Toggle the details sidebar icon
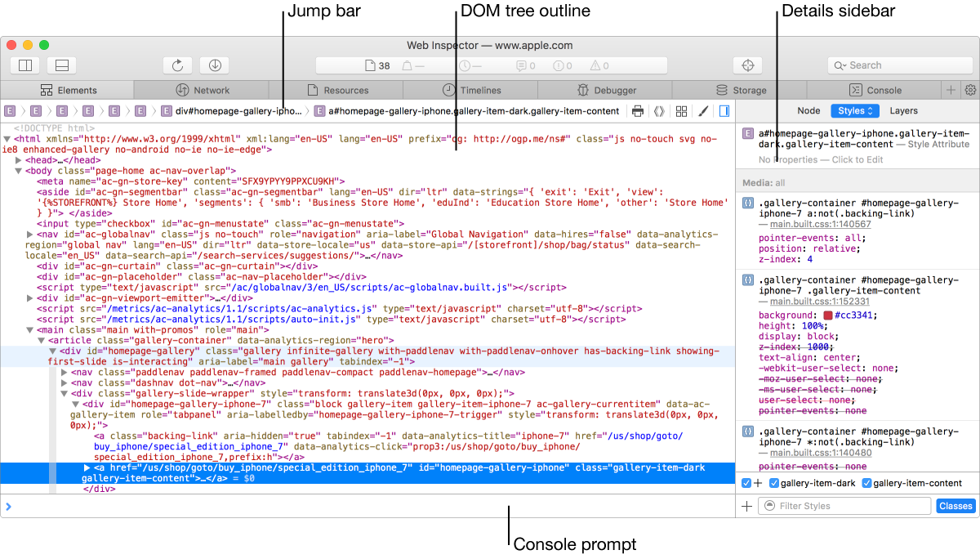The width and height of the screenshot is (980, 559). pyautogui.click(x=724, y=111)
